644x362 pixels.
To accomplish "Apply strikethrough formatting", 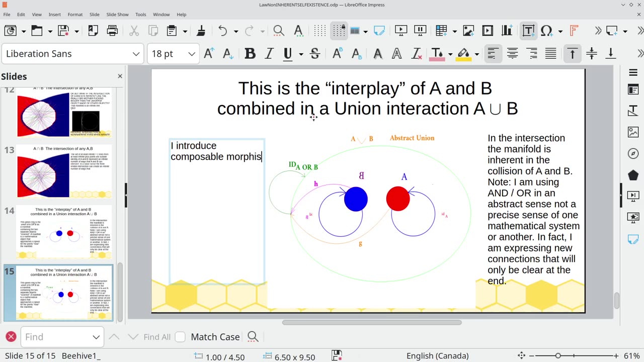I will click(x=315, y=53).
